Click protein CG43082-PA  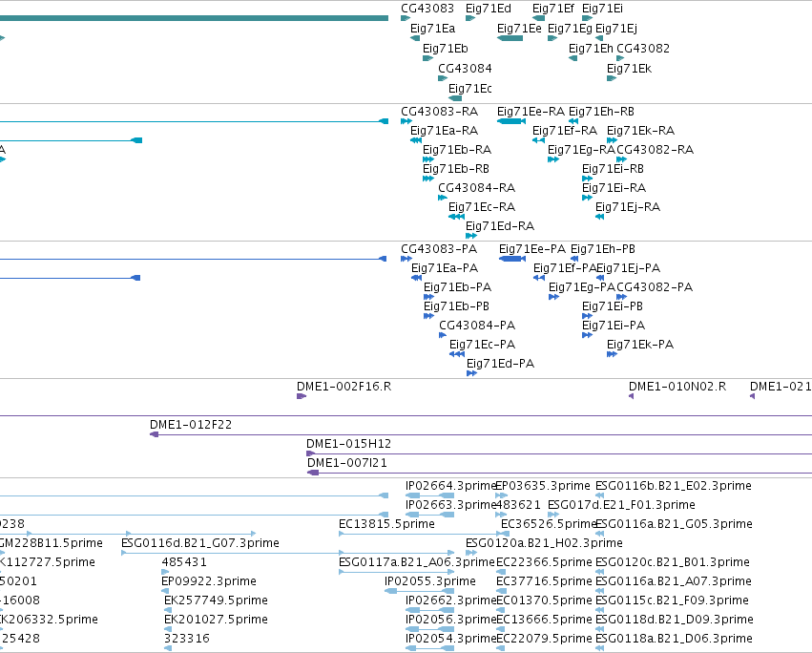point(655,287)
